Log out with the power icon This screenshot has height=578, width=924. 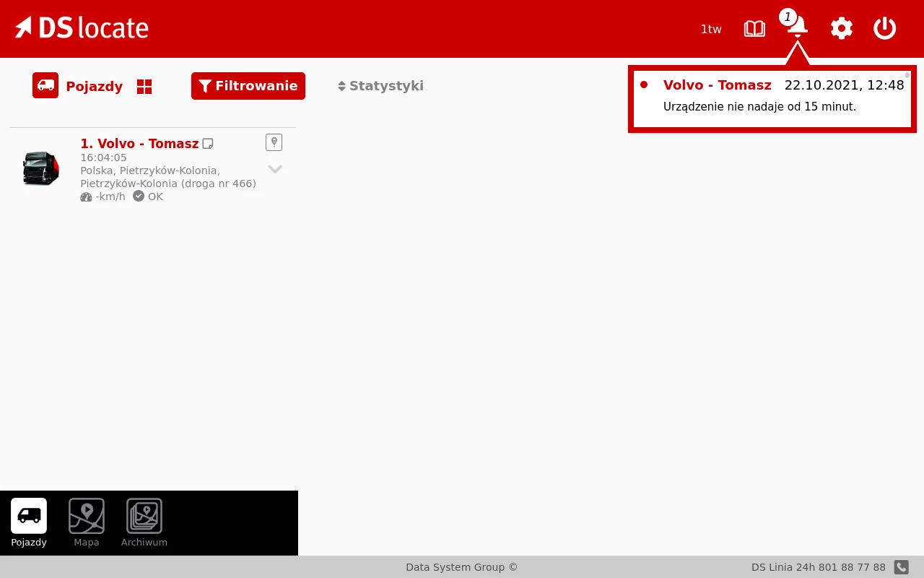click(884, 29)
